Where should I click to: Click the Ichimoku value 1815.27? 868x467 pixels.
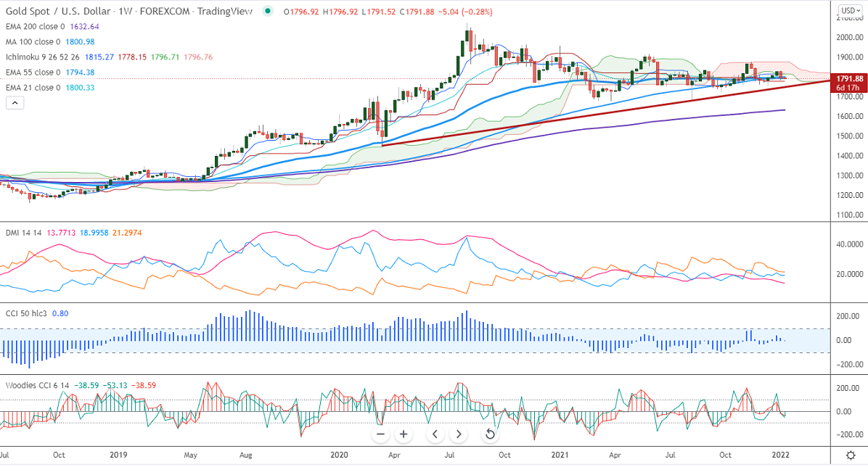pyautogui.click(x=99, y=57)
